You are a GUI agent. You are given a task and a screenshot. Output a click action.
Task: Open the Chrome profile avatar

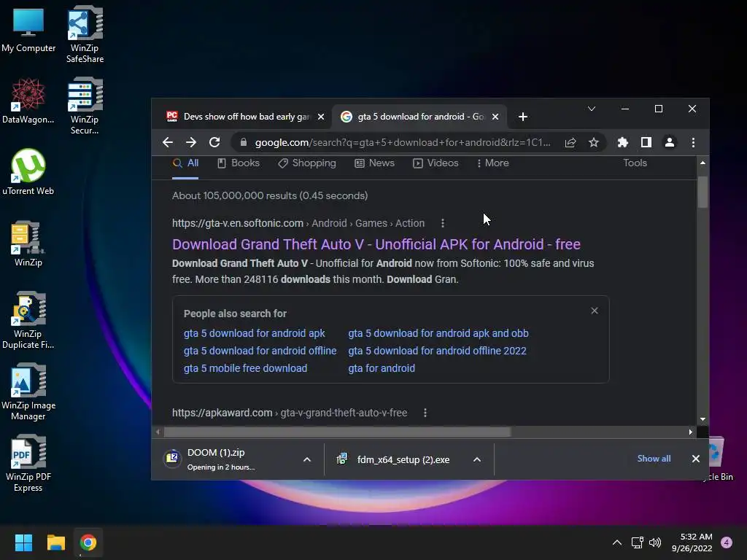(670, 142)
